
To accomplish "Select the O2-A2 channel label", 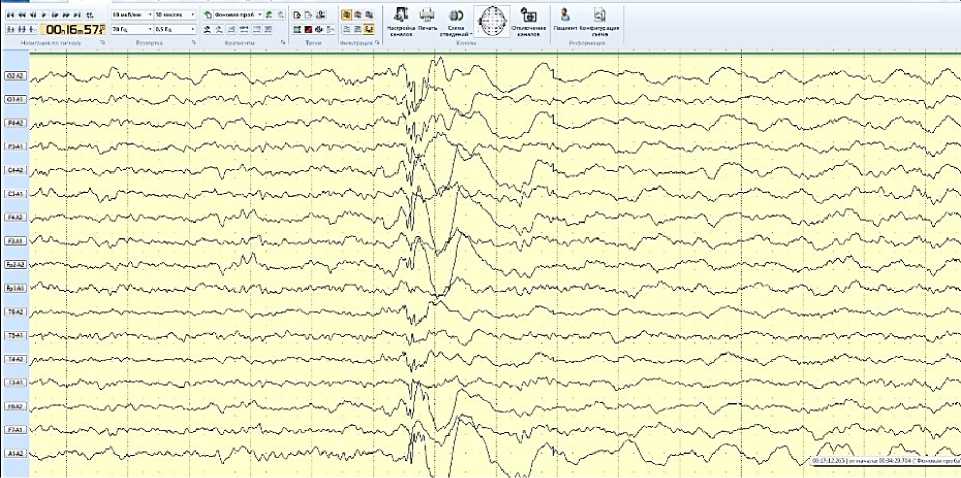I will 14,76.
